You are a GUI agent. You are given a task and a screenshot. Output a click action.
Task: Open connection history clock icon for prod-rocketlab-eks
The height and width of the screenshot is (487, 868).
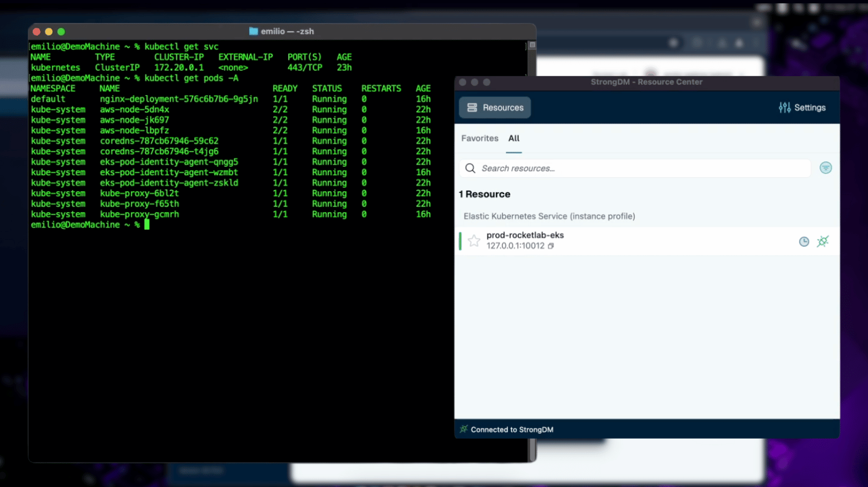pyautogui.click(x=803, y=241)
